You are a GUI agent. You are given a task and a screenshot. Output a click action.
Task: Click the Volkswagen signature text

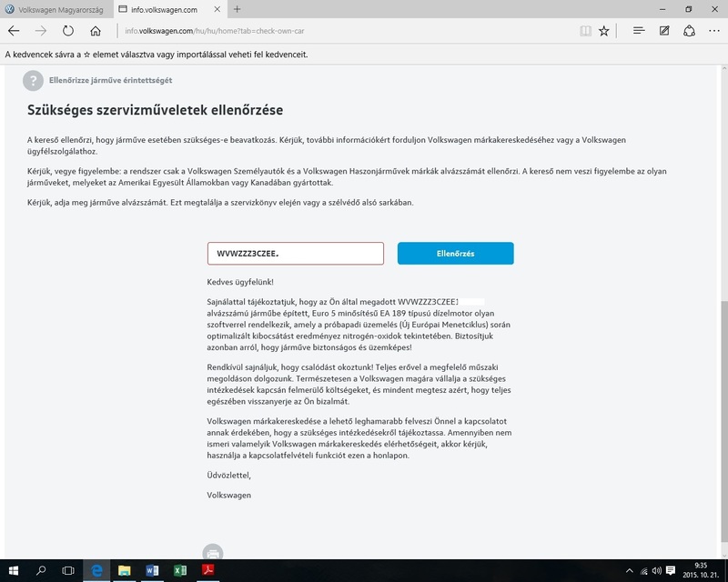[229, 496]
